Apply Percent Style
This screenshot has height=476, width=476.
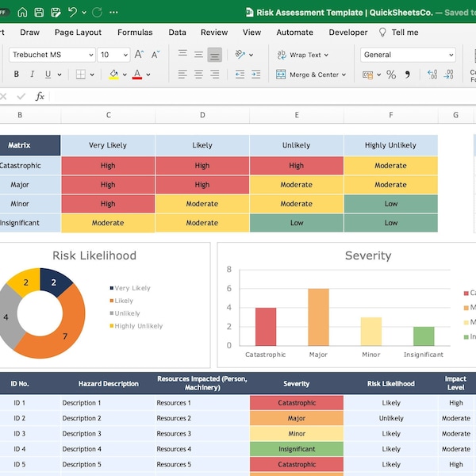(x=391, y=75)
